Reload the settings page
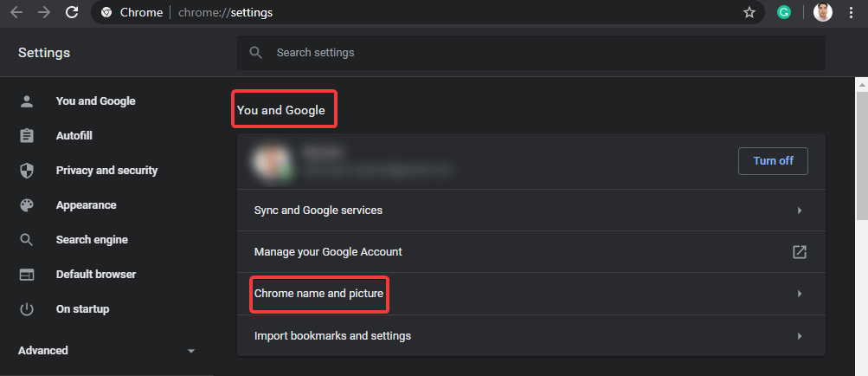868x376 pixels. pyautogui.click(x=72, y=13)
